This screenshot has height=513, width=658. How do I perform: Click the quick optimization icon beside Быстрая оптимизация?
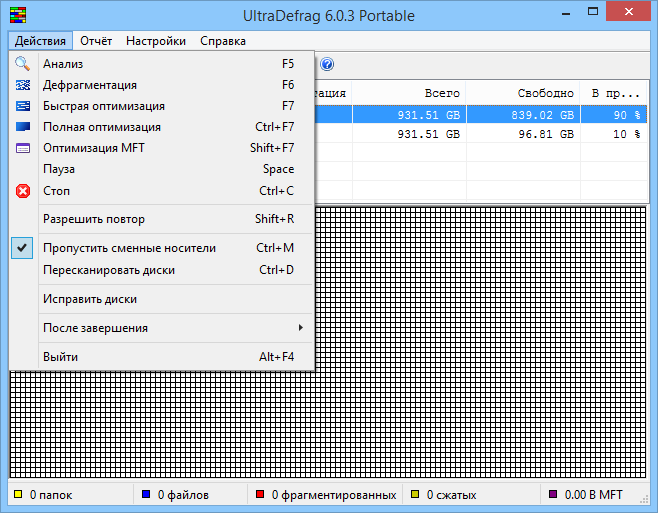[23, 106]
